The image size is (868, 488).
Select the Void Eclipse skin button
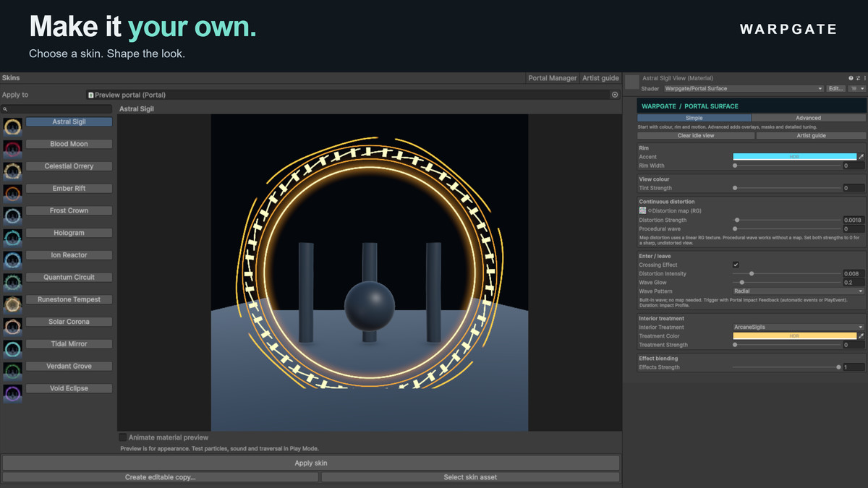point(69,388)
